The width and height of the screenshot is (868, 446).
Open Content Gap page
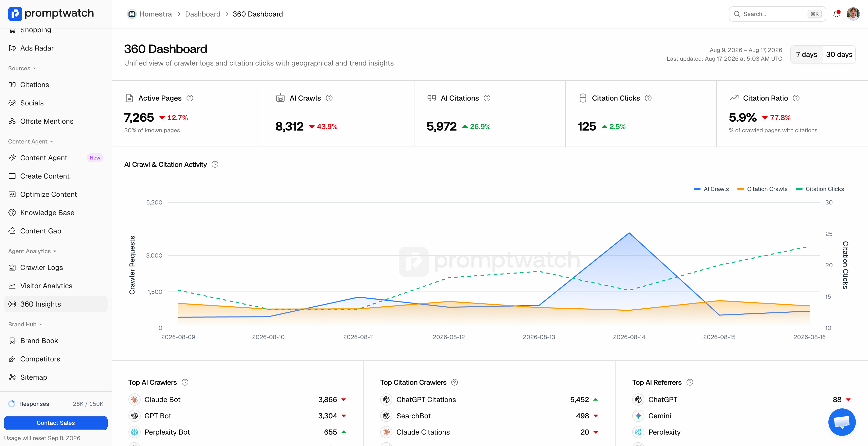coord(56,231)
